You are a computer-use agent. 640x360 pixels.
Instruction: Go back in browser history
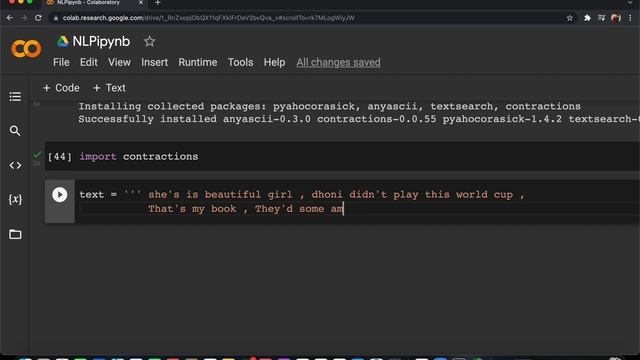coord(10,18)
